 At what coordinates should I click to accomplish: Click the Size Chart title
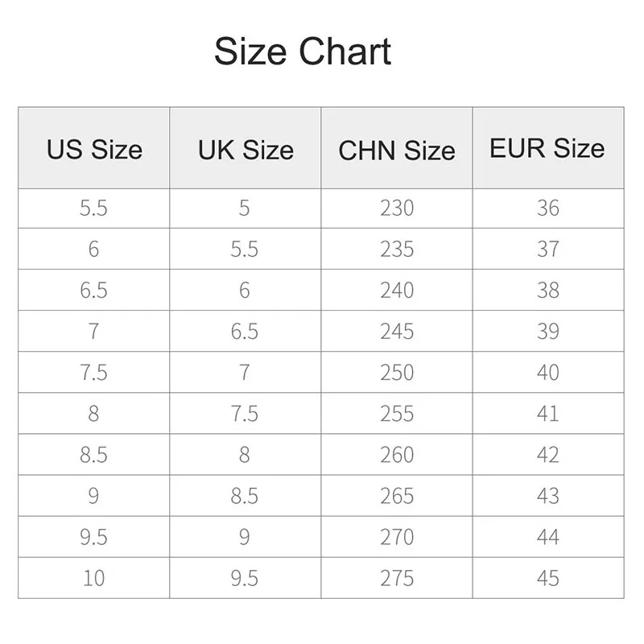303,52
